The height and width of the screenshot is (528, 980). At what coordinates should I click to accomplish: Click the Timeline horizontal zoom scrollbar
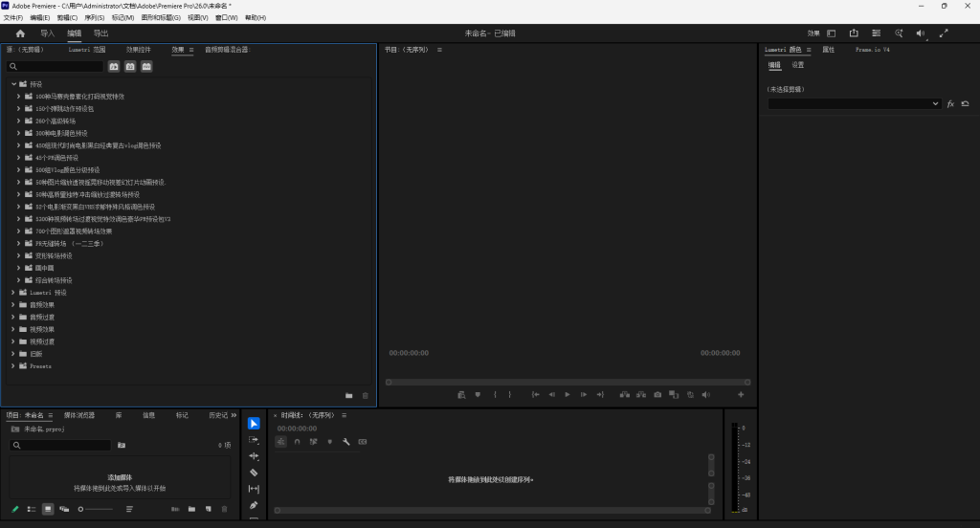tap(493, 511)
